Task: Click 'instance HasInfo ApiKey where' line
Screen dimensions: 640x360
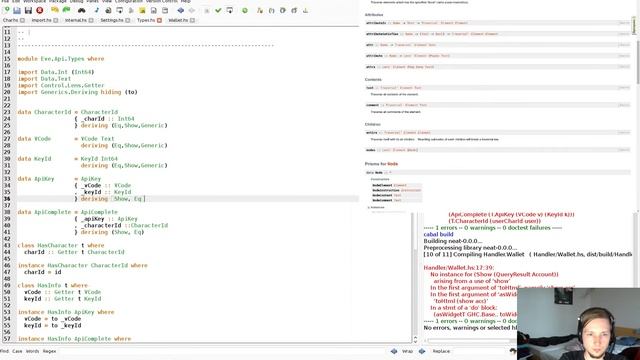Action: click(x=66, y=312)
